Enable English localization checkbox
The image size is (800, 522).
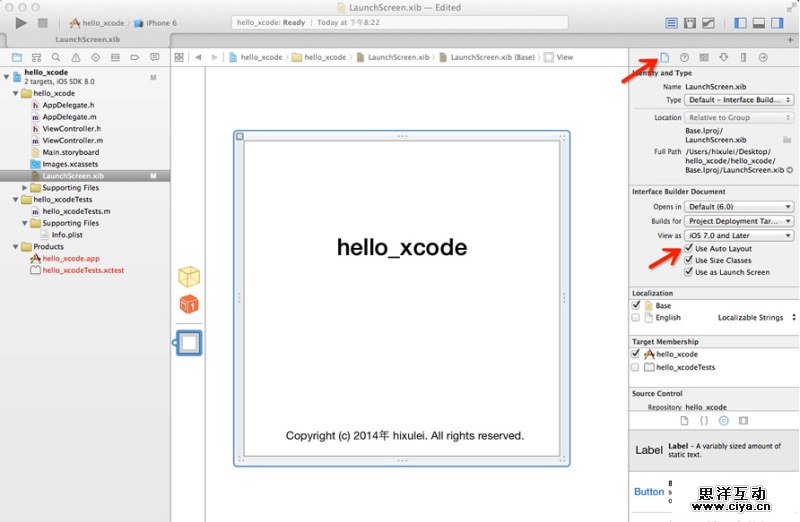point(636,317)
